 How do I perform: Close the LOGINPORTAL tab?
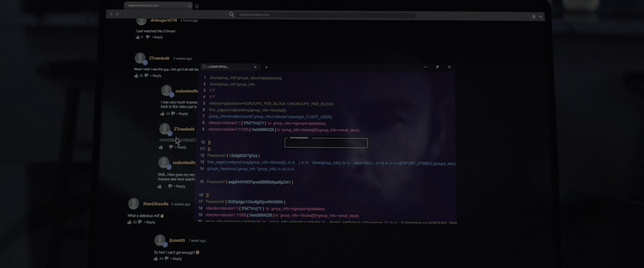255,67
